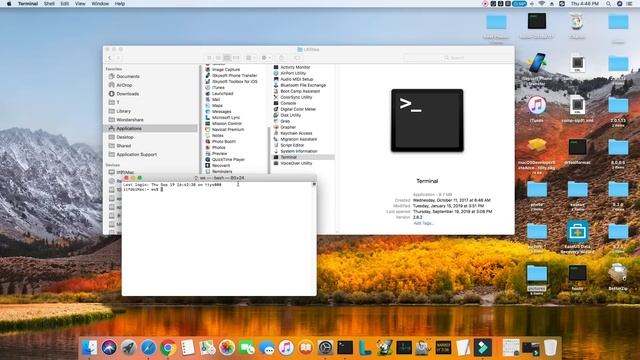This screenshot has width=640, height=360.
Task: Click the Finder search field
Action: click(457, 58)
